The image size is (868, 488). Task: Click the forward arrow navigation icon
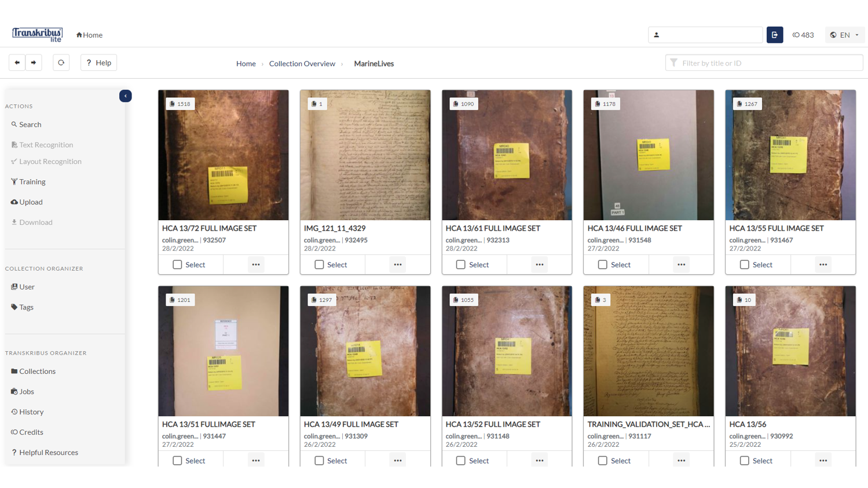point(34,63)
